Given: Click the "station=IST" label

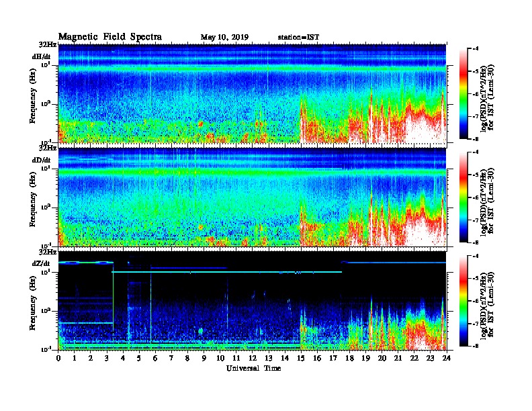Looking at the screenshot, I should (x=298, y=38).
